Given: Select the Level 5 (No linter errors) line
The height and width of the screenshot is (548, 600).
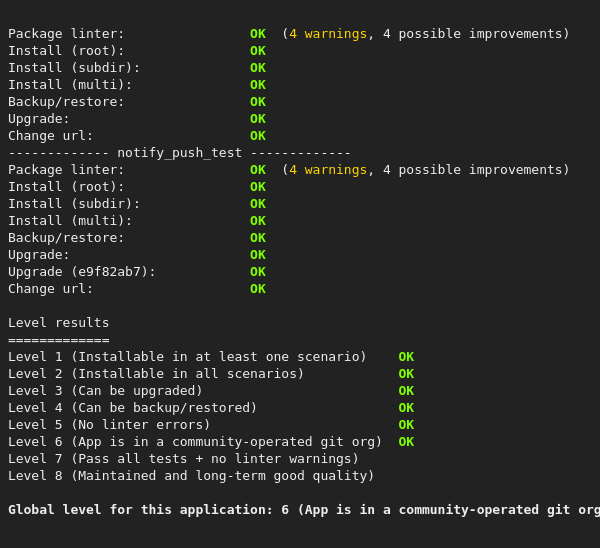Looking at the screenshot, I should [109, 425].
